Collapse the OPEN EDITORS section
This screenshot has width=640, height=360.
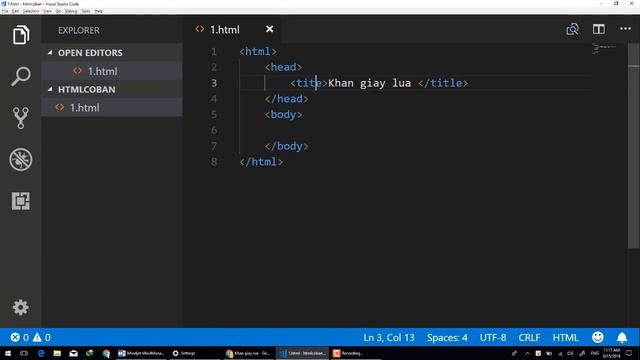point(111,53)
